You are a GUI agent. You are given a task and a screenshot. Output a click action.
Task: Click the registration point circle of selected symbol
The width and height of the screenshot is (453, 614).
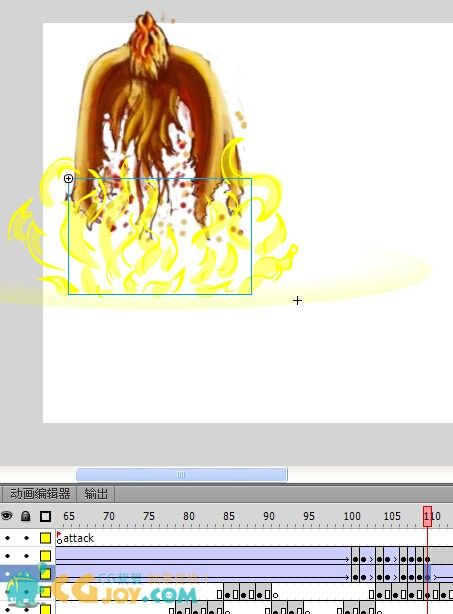coord(69,179)
